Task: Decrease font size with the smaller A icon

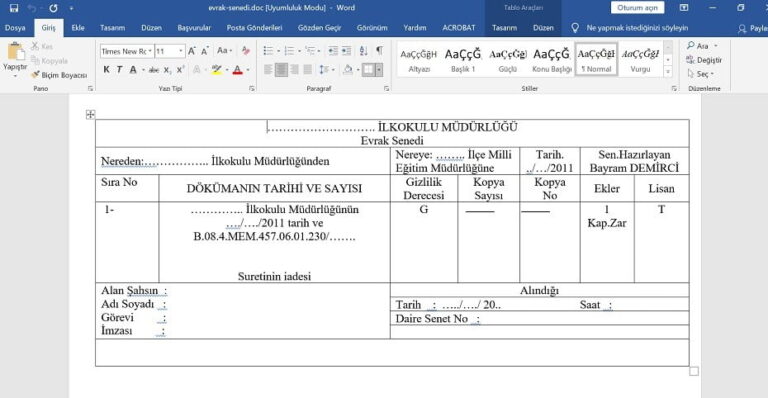Action: [205, 51]
